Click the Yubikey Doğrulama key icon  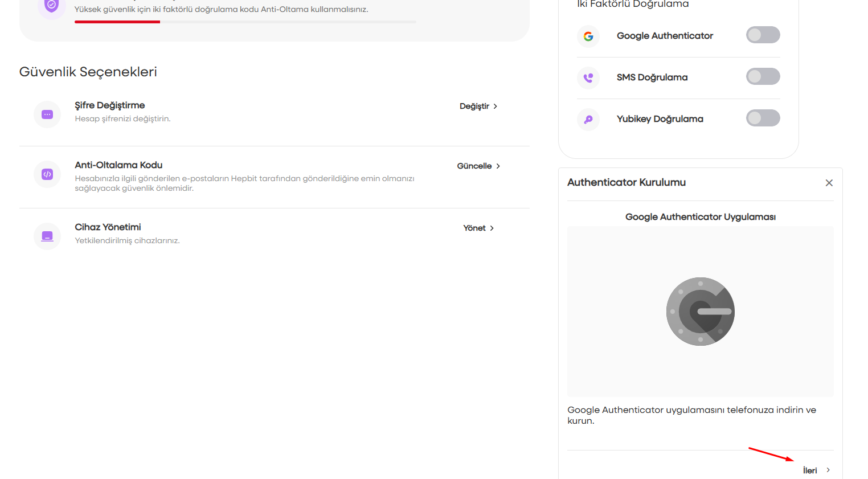pos(588,119)
